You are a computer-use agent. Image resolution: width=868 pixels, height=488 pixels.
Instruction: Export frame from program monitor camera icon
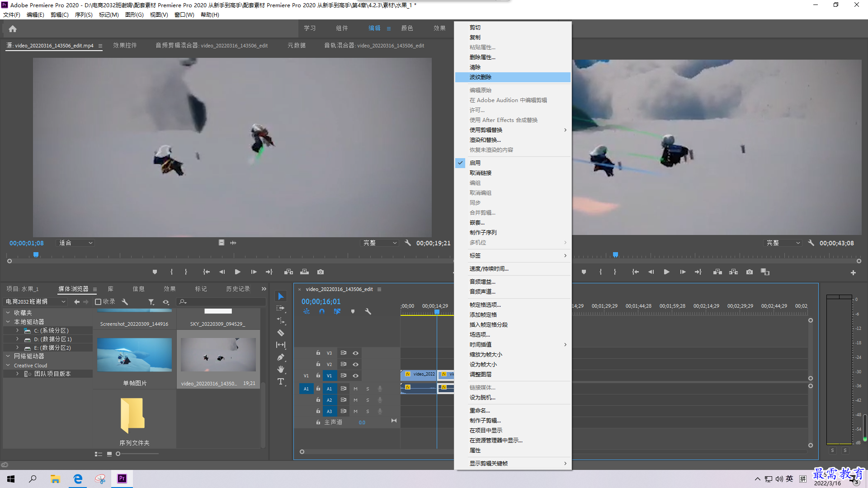pos(750,272)
